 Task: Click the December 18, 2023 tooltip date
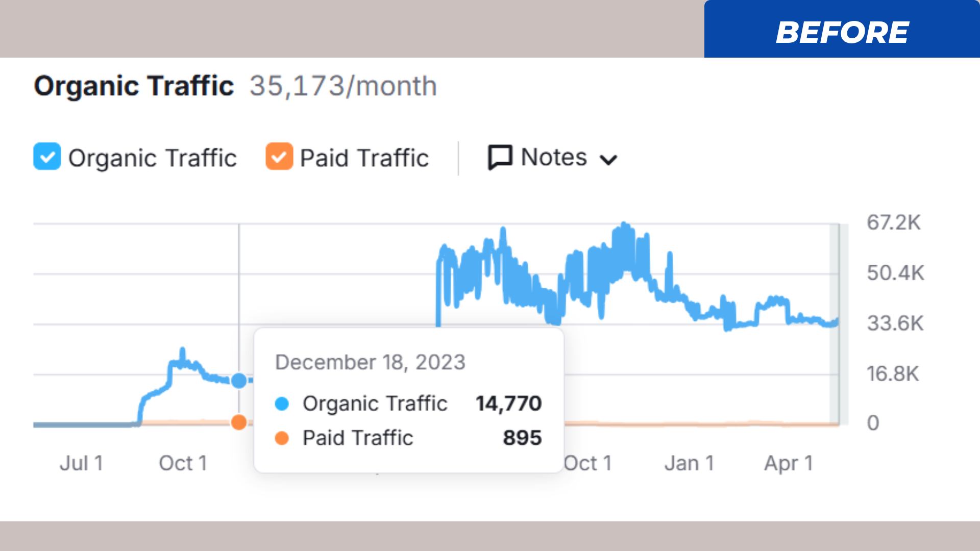[x=370, y=362]
